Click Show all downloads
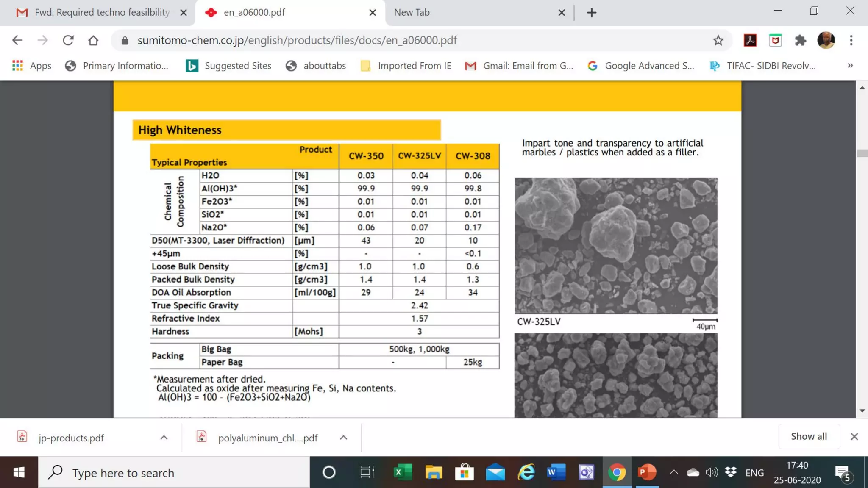868x488 pixels. tap(809, 436)
